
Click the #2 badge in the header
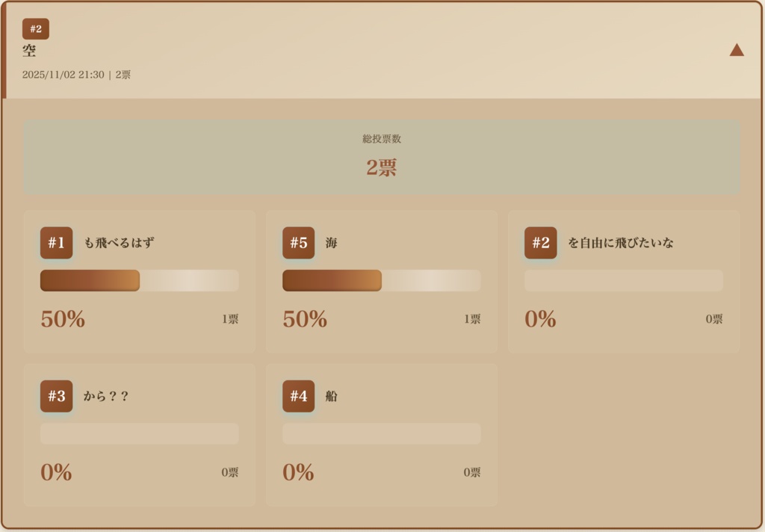point(36,29)
